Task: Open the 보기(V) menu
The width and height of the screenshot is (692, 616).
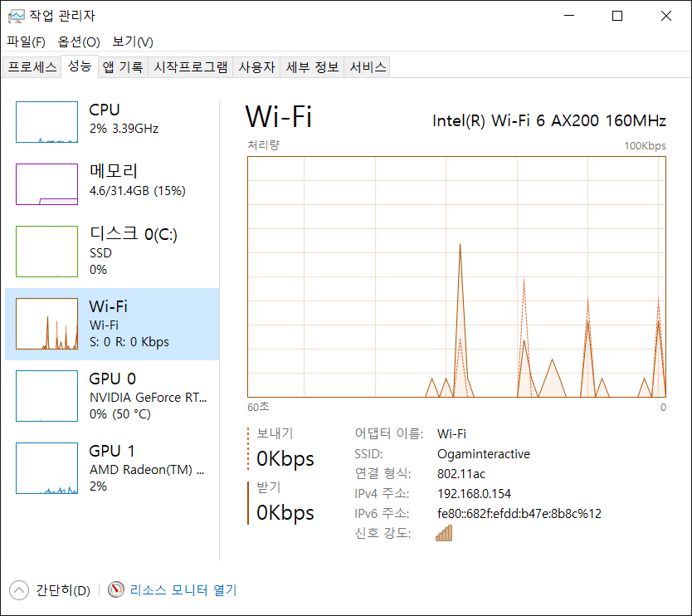Action: pos(133,42)
